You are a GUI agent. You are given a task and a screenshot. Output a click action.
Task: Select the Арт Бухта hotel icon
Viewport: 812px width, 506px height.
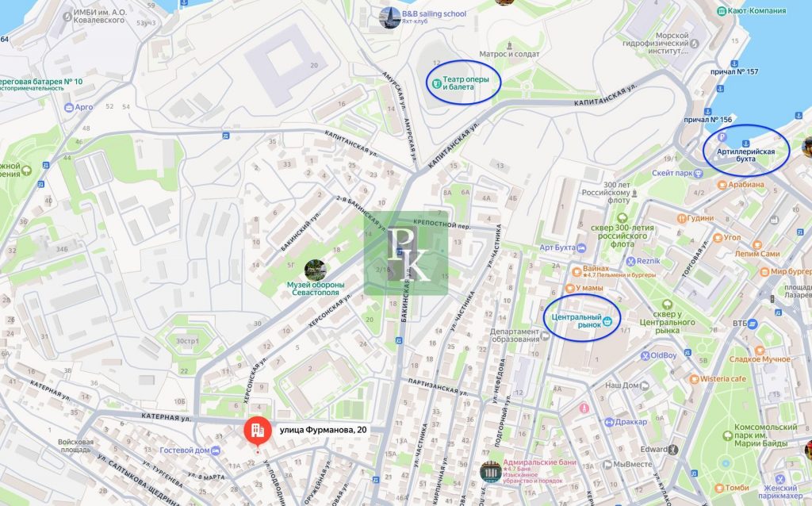(581, 248)
